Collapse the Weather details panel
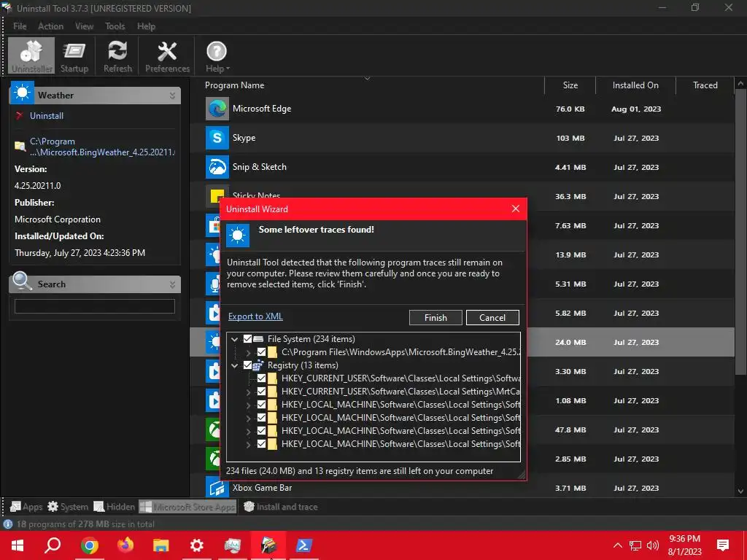747x560 pixels. coord(172,96)
